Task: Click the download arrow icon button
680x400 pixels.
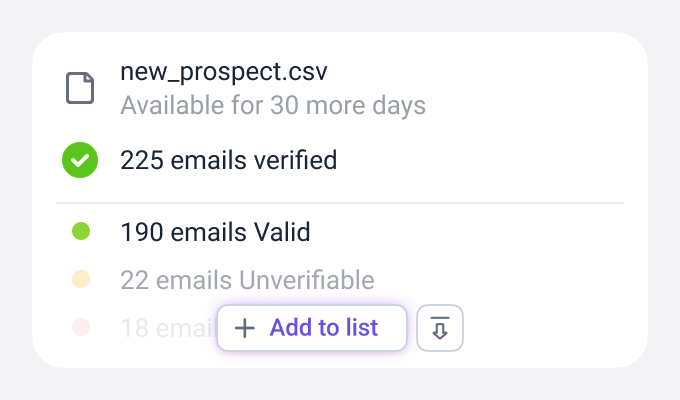Action: pyautogui.click(x=439, y=328)
